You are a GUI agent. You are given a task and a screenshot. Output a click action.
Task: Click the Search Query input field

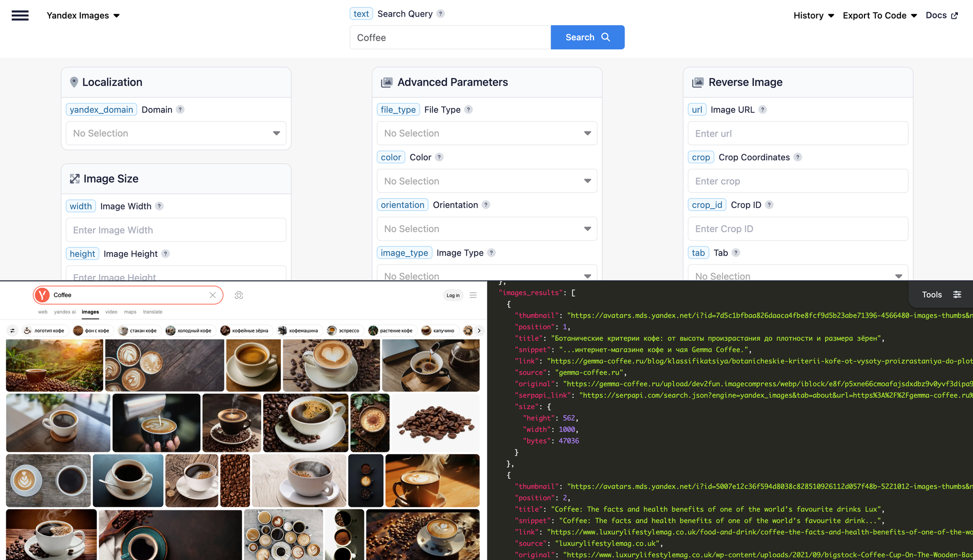coord(450,37)
